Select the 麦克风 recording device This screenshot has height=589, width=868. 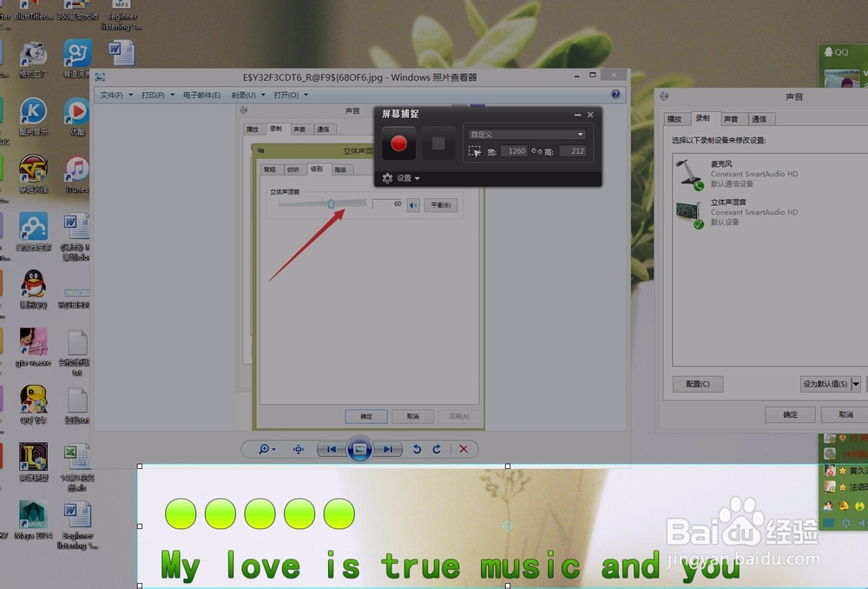click(x=769, y=174)
